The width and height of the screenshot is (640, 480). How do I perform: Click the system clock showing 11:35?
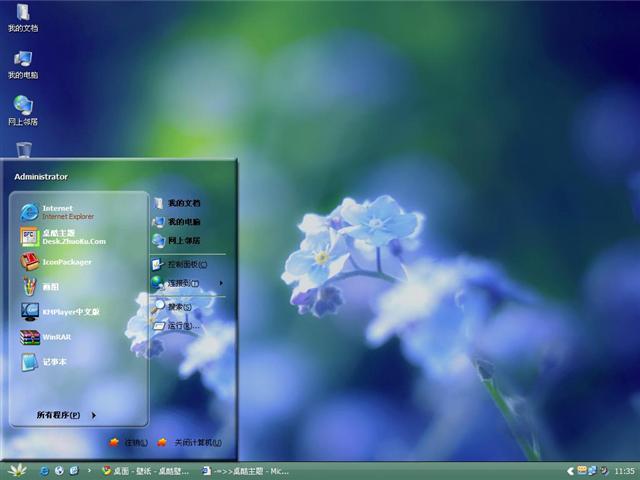click(x=624, y=470)
